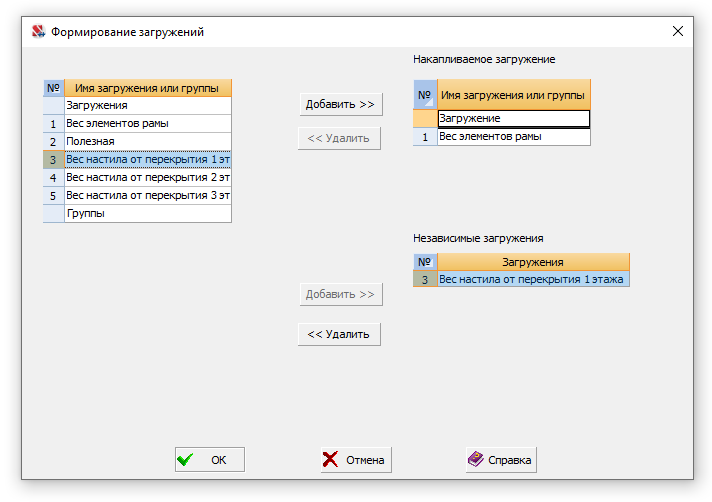Click lower << Удалить button
The height and width of the screenshot is (502, 712).
339,335
